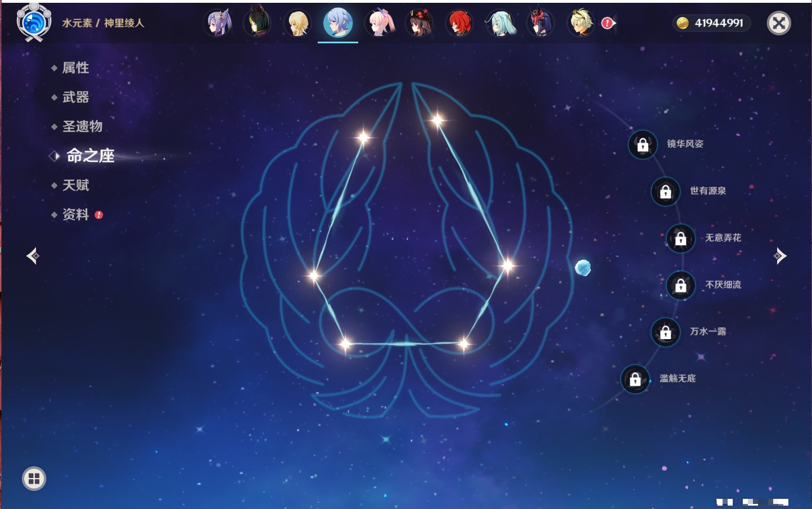The height and width of the screenshot is (509, 812).
Task: Click the top-left star of the constellation
Action: point(363,137)
